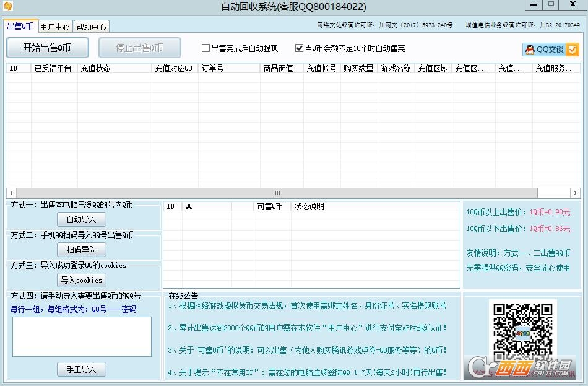Click the Alipay QR code image
The width and height of the screenshot is (588, 386).
(523, 331)
